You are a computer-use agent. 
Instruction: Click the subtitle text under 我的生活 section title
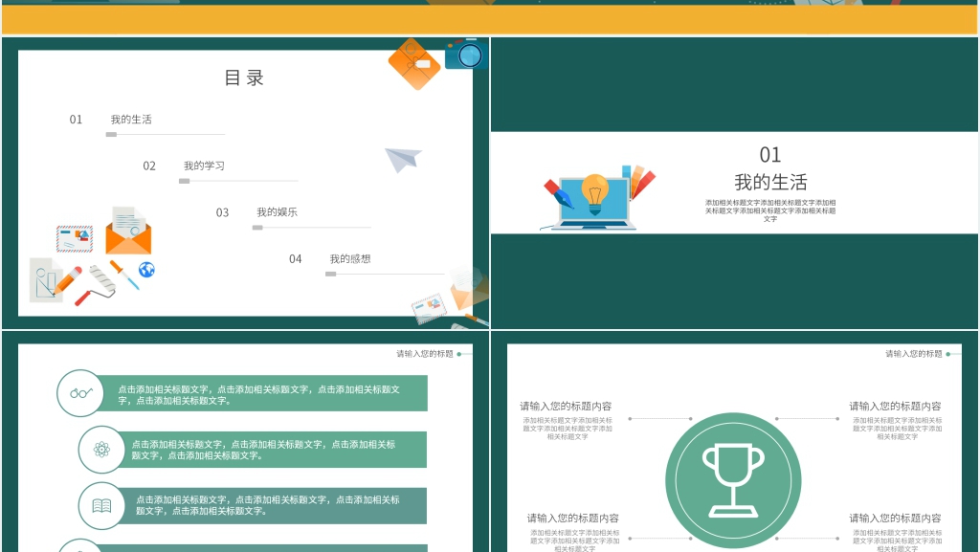[770, 210]
